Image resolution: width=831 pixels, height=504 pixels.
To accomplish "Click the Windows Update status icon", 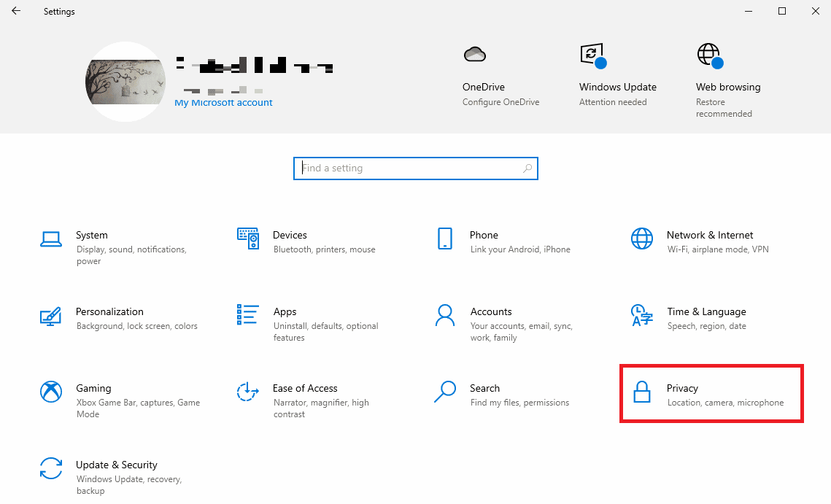I will point(593,55).
